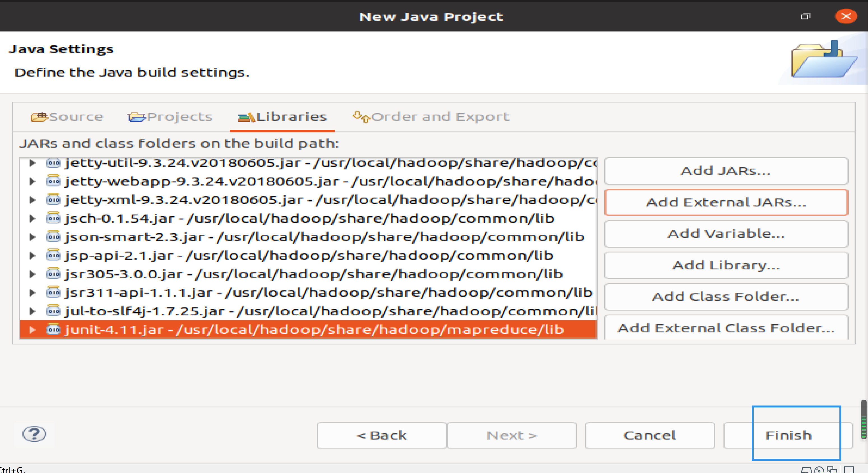Click the Finish button
The width and height of the screenshot is (868, 473).
[x=788, y=435]
